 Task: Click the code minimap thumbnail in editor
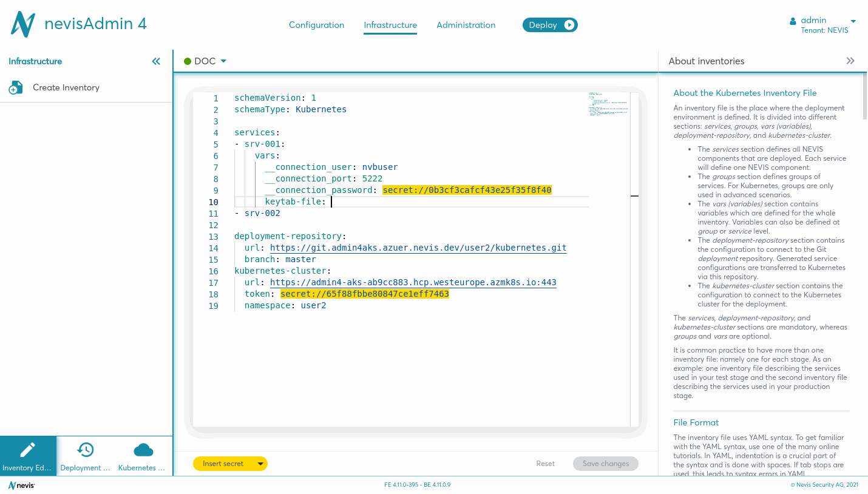coord(608,104)
